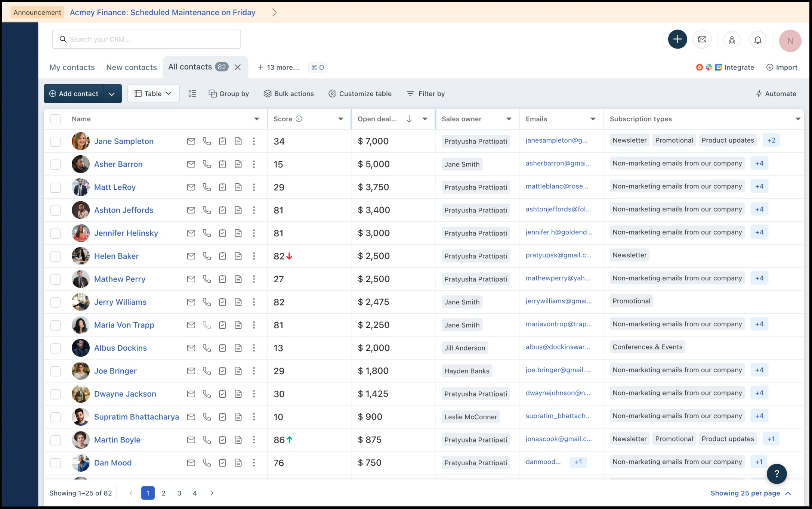Switch to New contacts tab
This screenshot has height=509, width=812.
click(131, 68)
